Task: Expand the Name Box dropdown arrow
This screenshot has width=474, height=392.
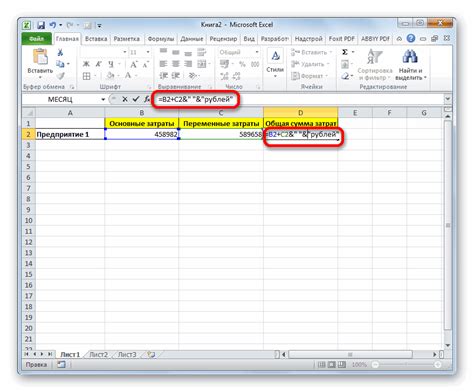Action: pyautogui.click(x=103, y=99)
